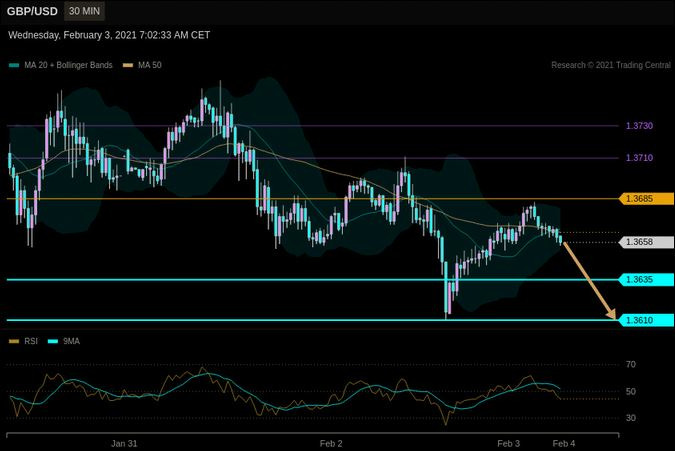Click the 'RSI' indicator legend label

pos(31,341)
